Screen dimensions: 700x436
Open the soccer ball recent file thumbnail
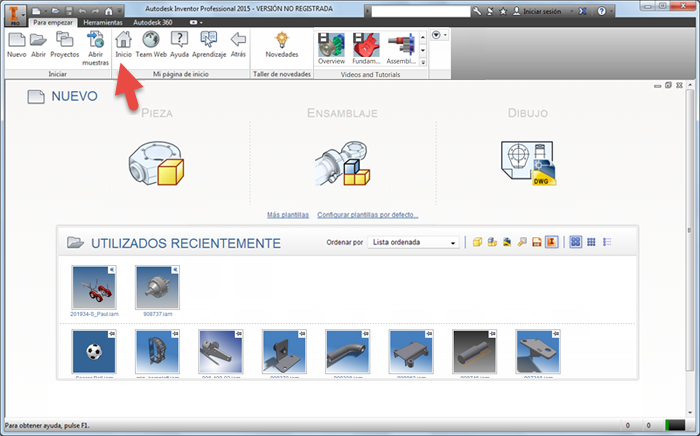click(x=94, y=352)
